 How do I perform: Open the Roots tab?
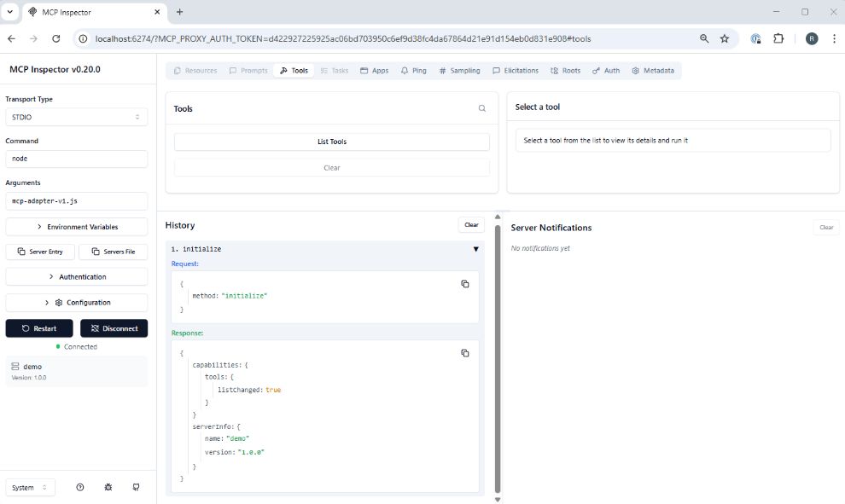click(565, 71)
